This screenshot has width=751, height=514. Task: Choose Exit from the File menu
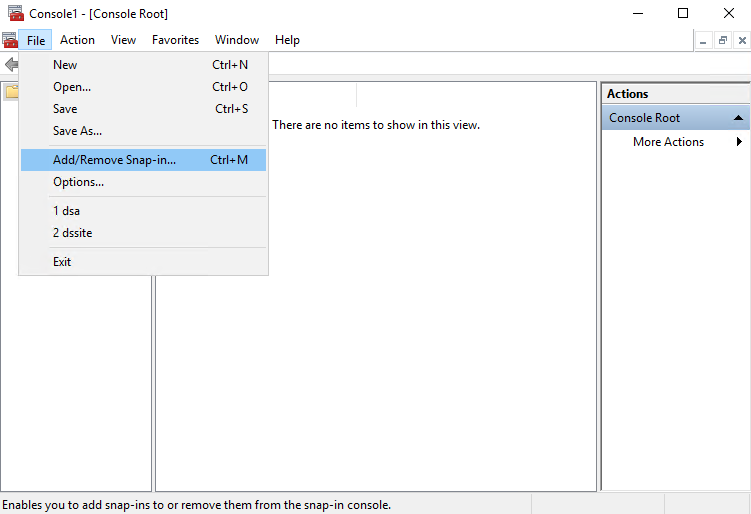(62, 262)
